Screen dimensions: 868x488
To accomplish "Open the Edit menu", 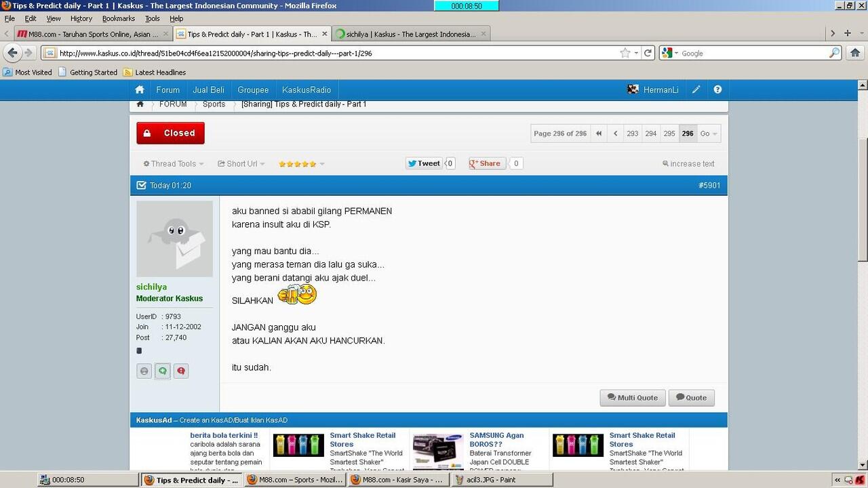I will [x=31, y=18].
